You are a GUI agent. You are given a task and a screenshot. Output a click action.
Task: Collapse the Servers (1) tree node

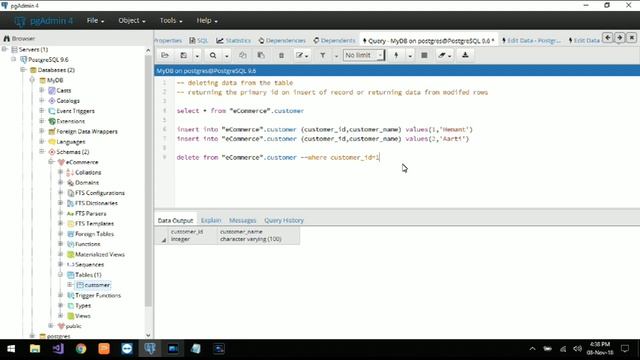click(4, 49)
